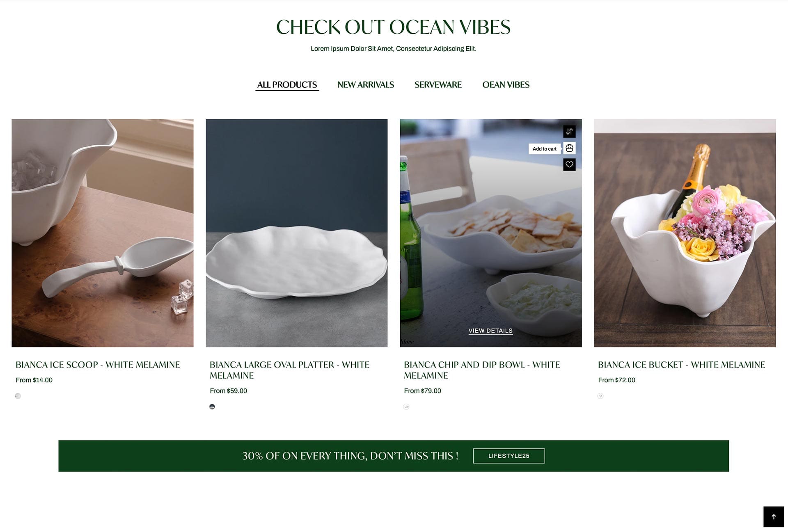The image size is (788, 532).
Task: Click View Details on chip bowl
Action: coord(490,331)
